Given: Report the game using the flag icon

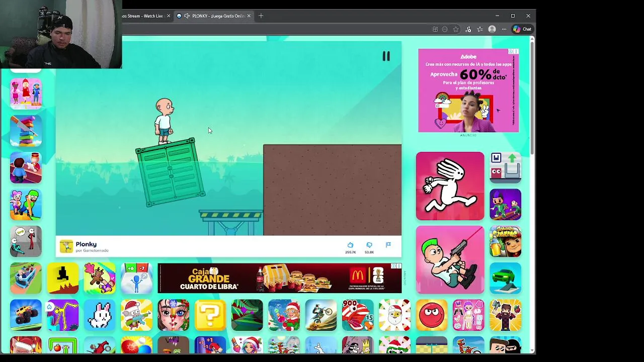Looking at the screenshot, I should (388, 245).
